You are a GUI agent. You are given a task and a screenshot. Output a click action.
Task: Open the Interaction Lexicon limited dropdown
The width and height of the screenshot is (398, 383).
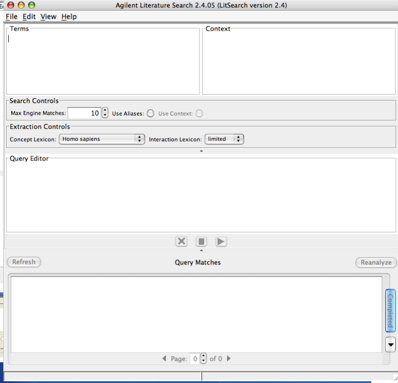224,139
